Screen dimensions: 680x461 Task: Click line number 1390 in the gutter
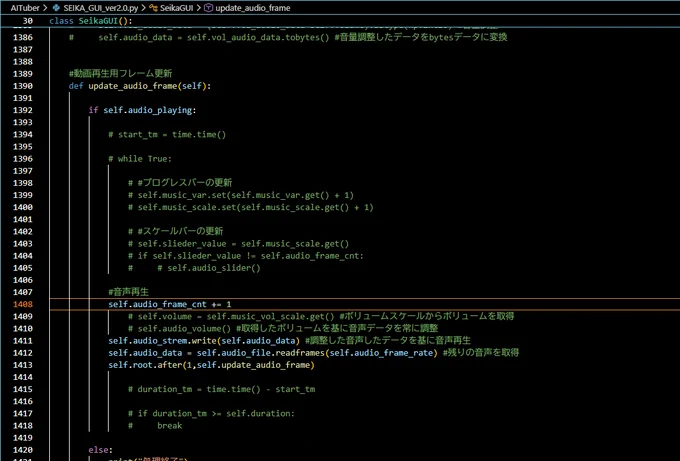(23, 86)
